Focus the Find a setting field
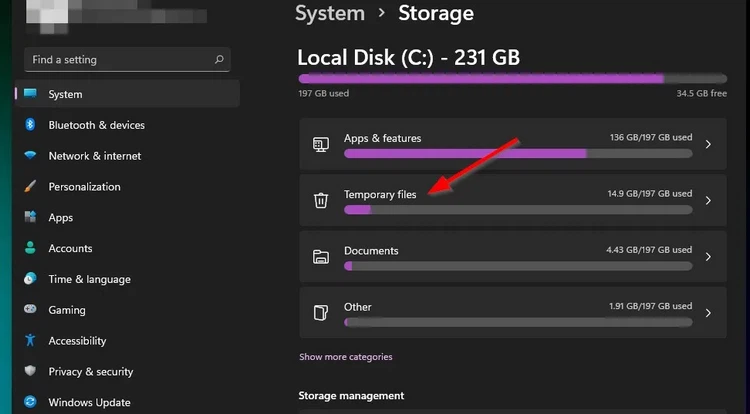Screen dimensions: 750x414 click(115, 60)
